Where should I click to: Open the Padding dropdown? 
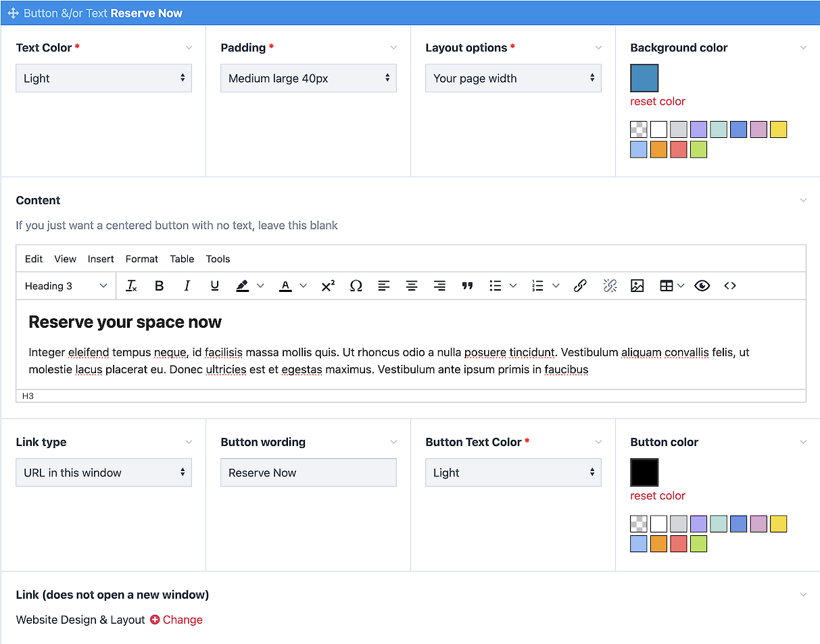point(308,78)
